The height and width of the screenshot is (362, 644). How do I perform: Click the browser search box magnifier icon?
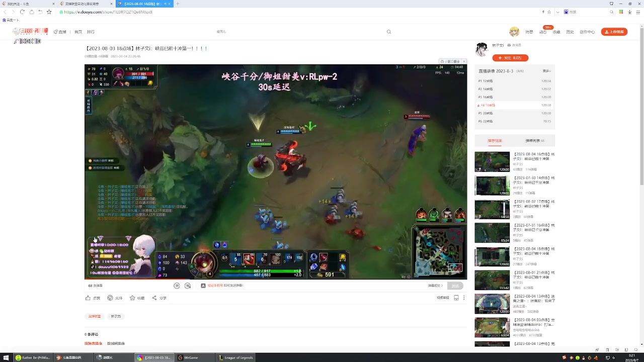point(612,12)
